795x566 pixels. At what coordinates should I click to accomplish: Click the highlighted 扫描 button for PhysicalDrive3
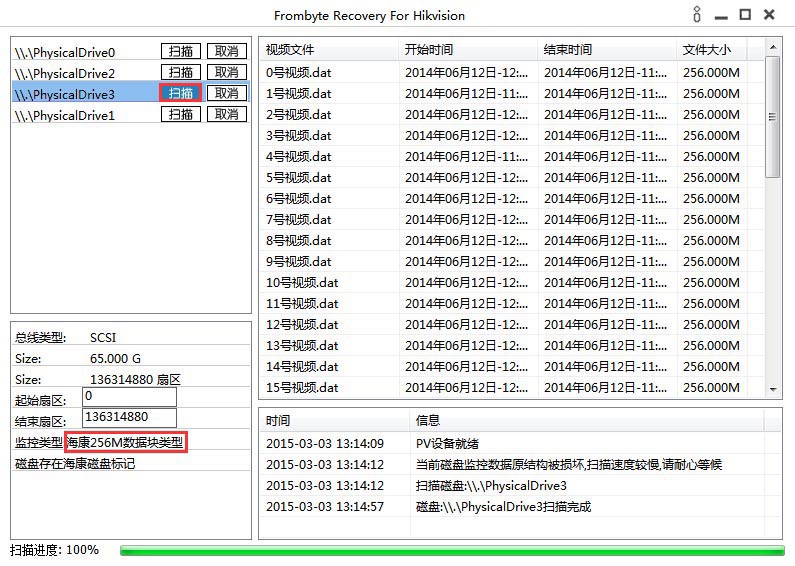pyautogui.click(x=181, y=93)
